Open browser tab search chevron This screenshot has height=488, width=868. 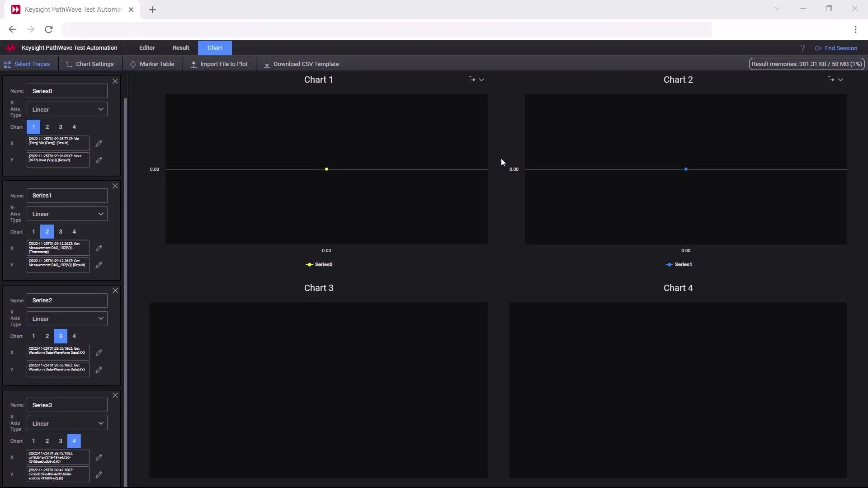[777, 9]
